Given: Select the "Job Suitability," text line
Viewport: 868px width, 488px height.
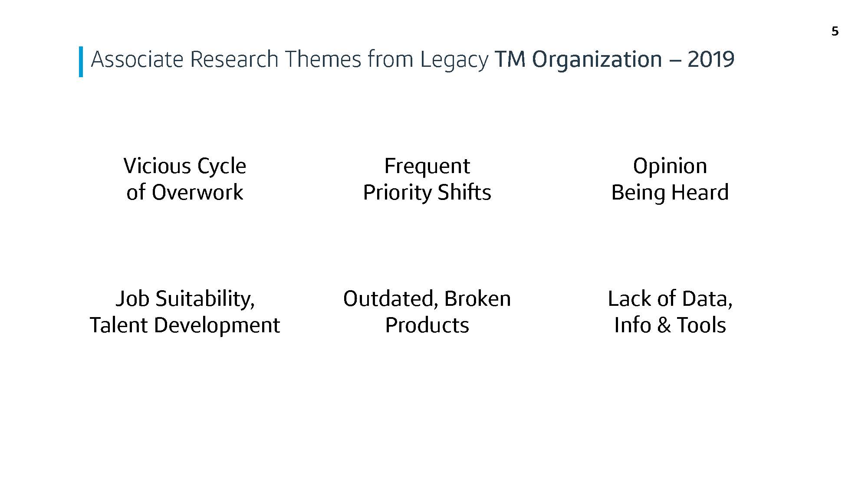Looking at the screenshot, I should click(185, 299).
